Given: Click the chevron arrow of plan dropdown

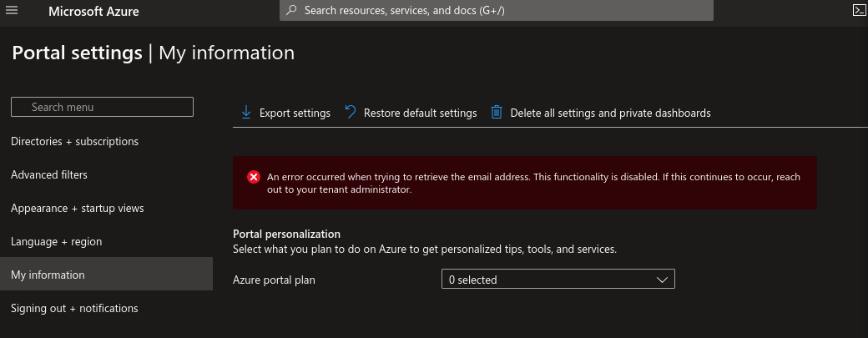Looking at the screenshot, I should coord(664,280).
